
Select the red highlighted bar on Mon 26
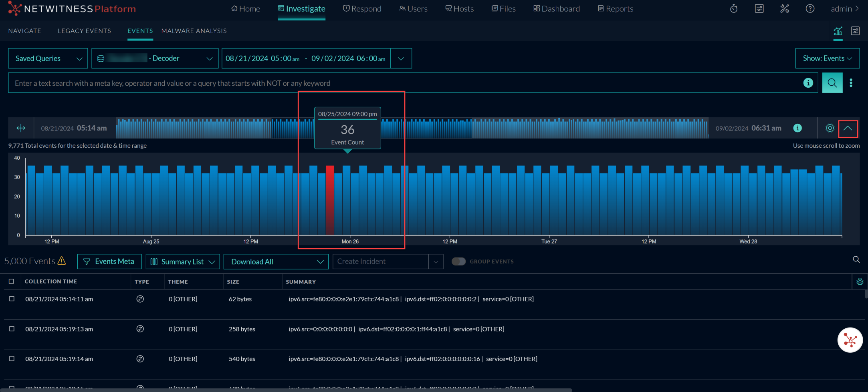click(330, 200)
